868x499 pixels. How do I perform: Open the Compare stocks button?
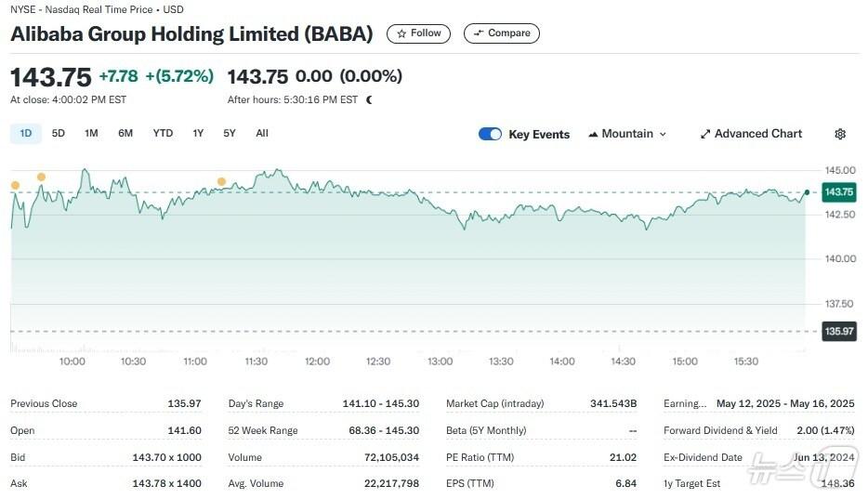pos(501,33)
